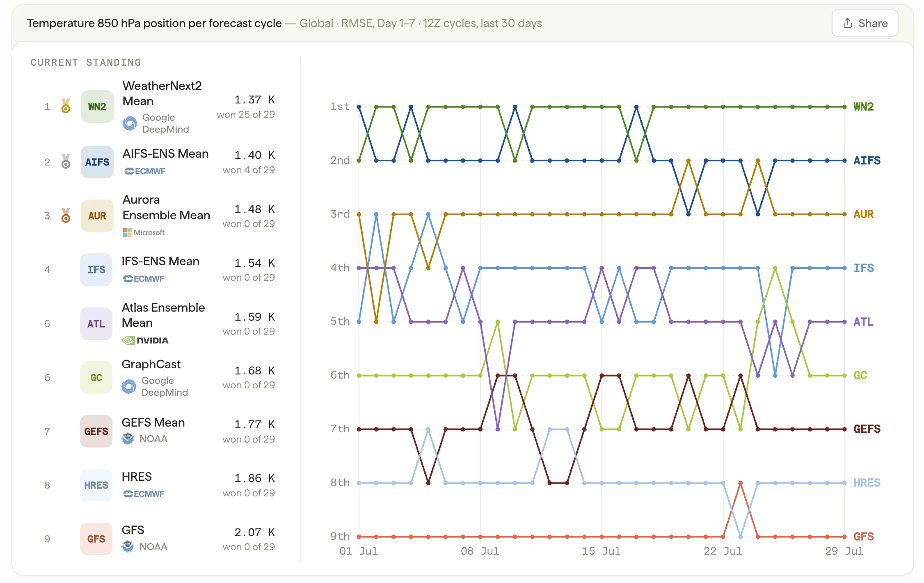Screen dimensions: 924x583
Task: Click the Microsoft logo under Aurora Ensemble Mean
Action: [143, 232]
